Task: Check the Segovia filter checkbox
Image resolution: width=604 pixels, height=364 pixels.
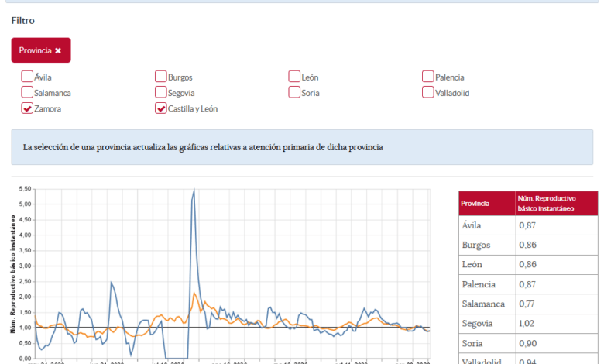Action: [161, 92]
